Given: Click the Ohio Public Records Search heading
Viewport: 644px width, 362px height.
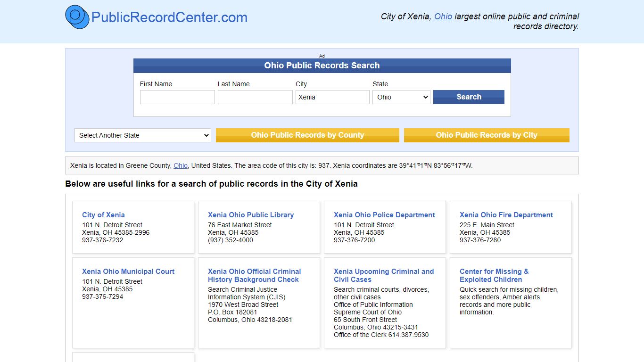Looking at the screenshot, I should (322, 66).
